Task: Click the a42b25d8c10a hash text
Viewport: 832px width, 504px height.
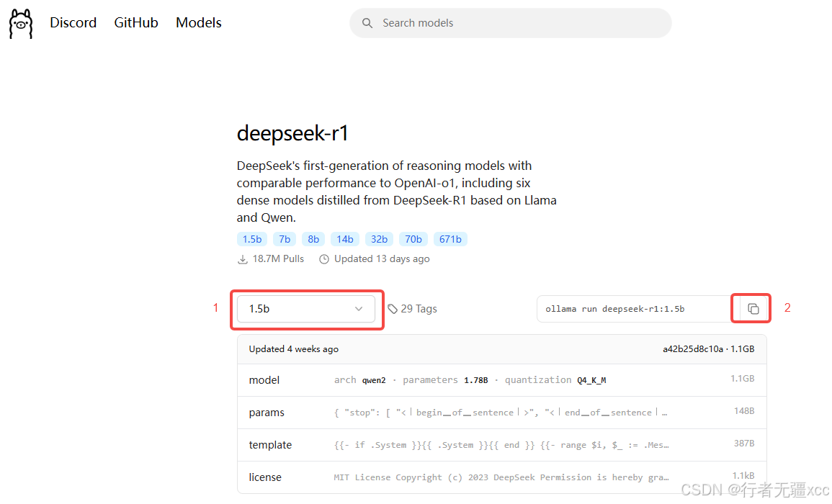Action: 692,349
